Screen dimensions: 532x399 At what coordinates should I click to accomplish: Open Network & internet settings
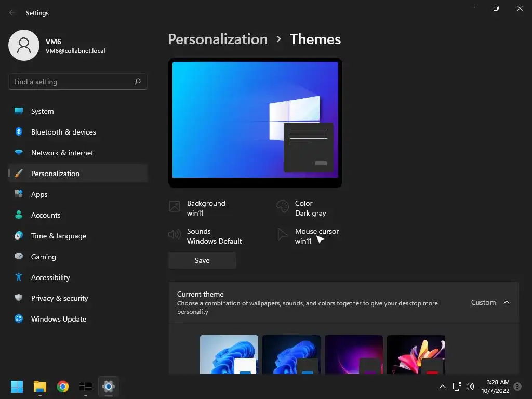78,153
